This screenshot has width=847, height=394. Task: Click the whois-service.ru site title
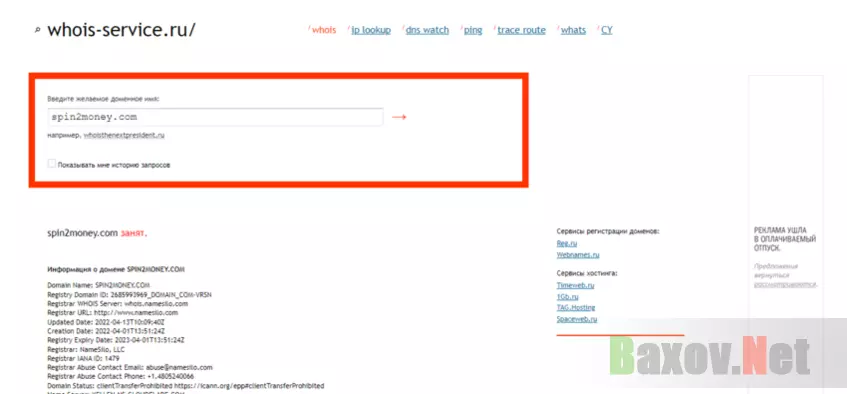coord(121,30)
